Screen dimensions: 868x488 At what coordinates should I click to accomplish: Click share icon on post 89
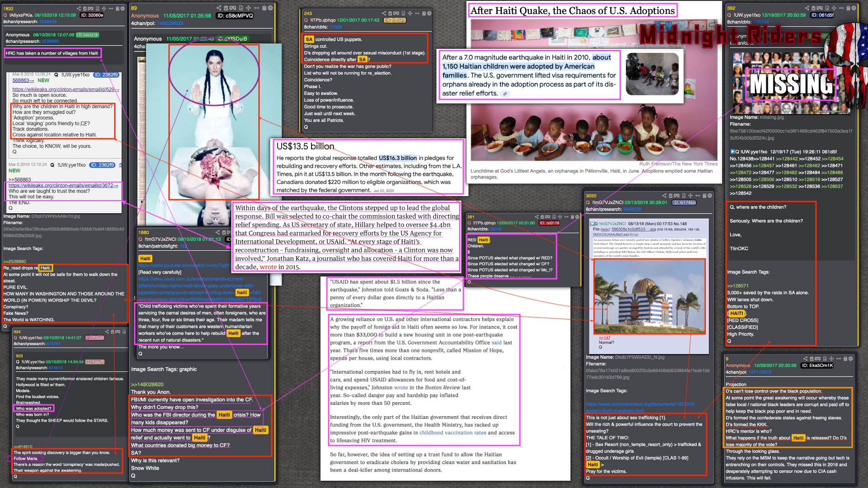[219, 8]
